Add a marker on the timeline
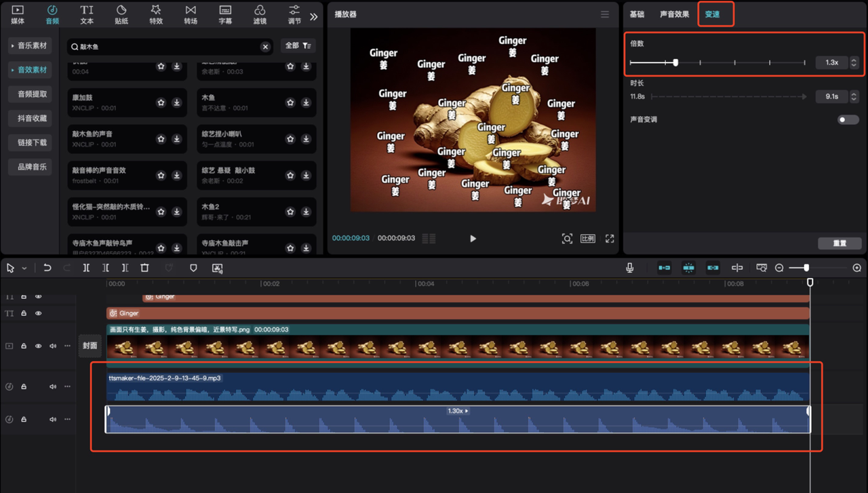Image resolution: width=868 pixels, height=493 pixels. point(193,268)
